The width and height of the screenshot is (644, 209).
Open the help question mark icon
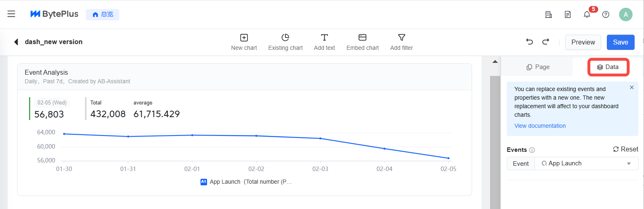click(606, 14)
